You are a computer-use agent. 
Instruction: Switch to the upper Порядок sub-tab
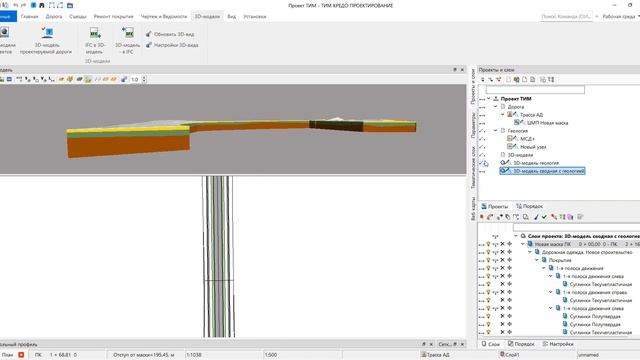529,206
